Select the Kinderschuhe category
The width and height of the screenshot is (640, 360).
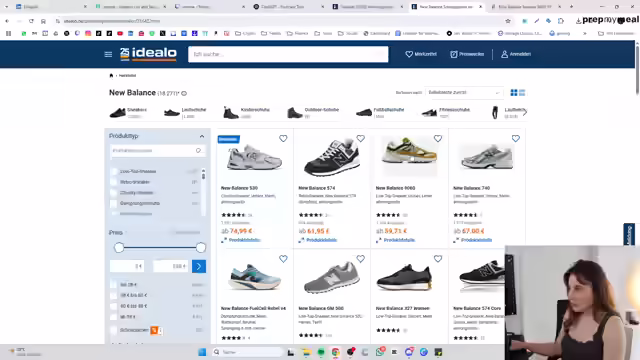[246, 112]
